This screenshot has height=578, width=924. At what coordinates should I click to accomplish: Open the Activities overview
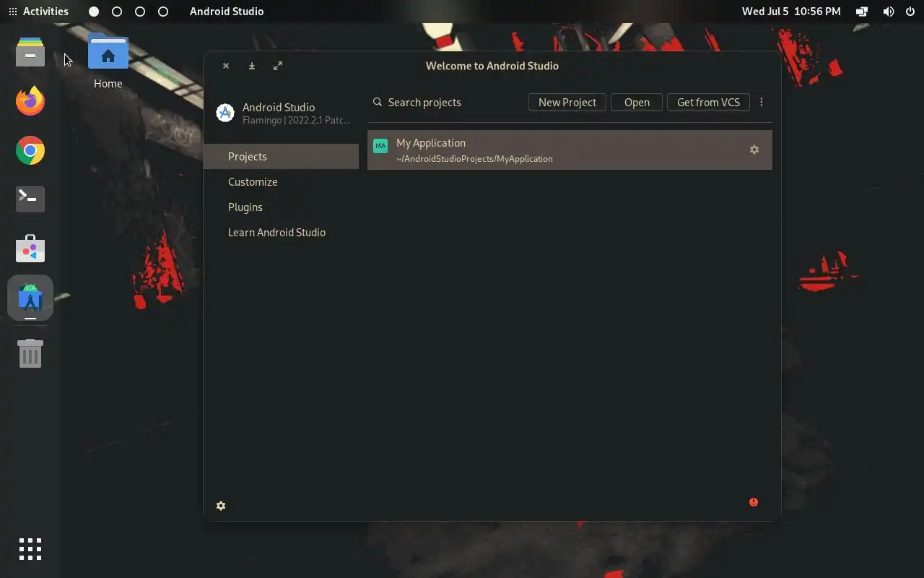click(38, 12)
